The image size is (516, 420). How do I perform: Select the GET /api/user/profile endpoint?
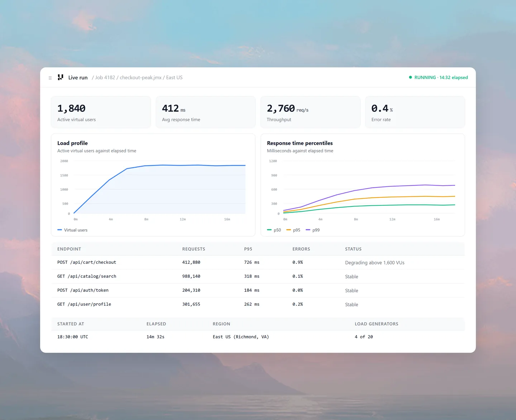(84, 304)
